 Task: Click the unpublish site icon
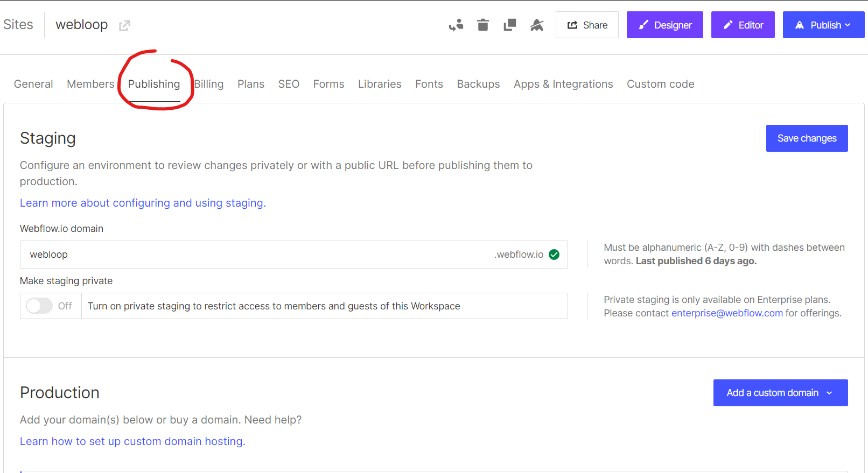point(537,25)
